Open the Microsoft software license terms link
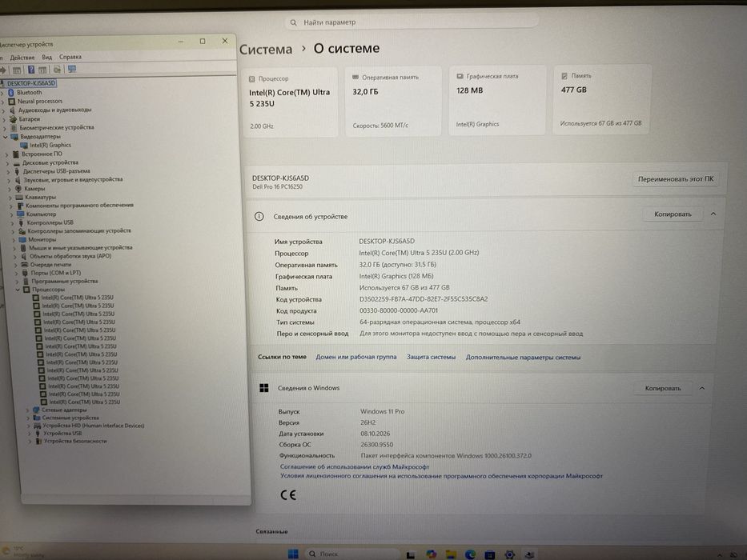Image resolution: width=747 pixels, height=560 pixels. [x=441, y=476]
